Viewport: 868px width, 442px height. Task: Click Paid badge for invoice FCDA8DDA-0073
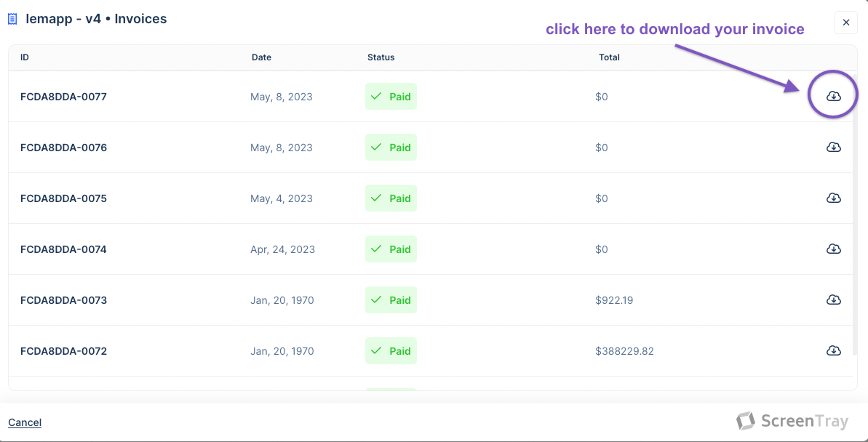[391, 300]
